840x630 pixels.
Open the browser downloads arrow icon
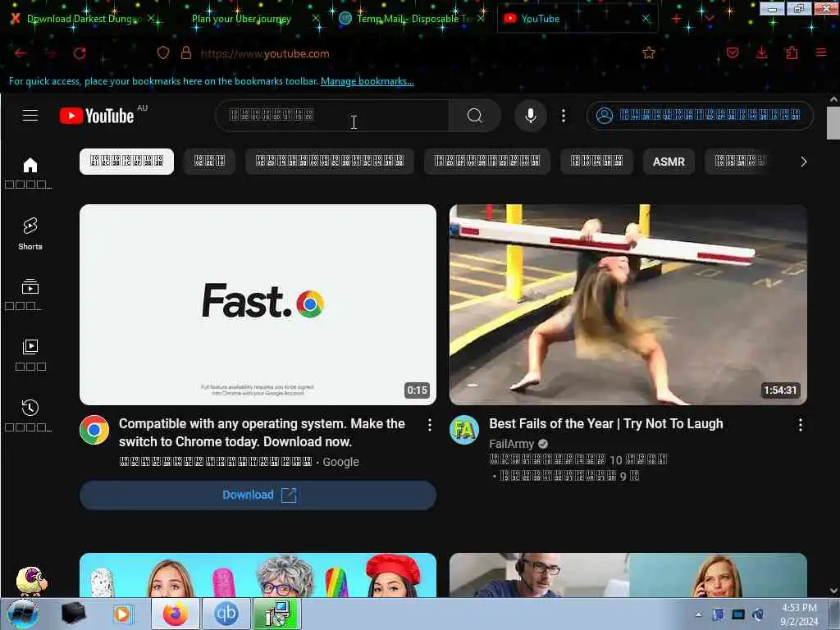point(761,52)
